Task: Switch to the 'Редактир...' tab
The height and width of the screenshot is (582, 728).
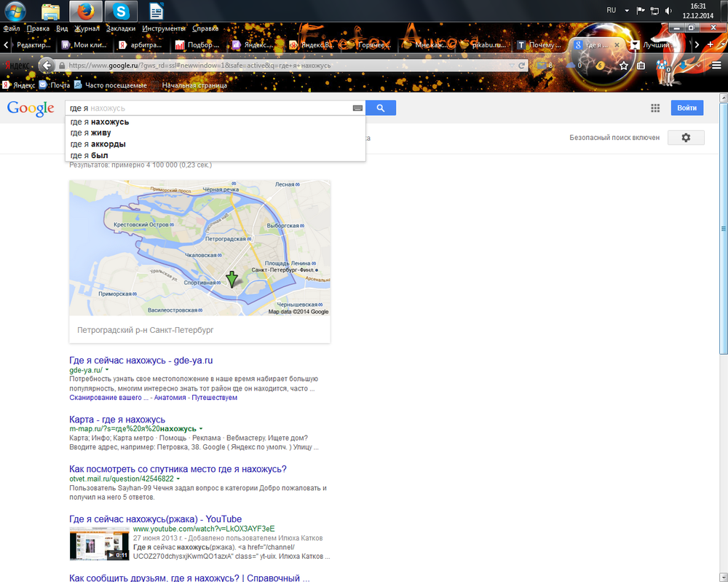Action: click(33, 45)
